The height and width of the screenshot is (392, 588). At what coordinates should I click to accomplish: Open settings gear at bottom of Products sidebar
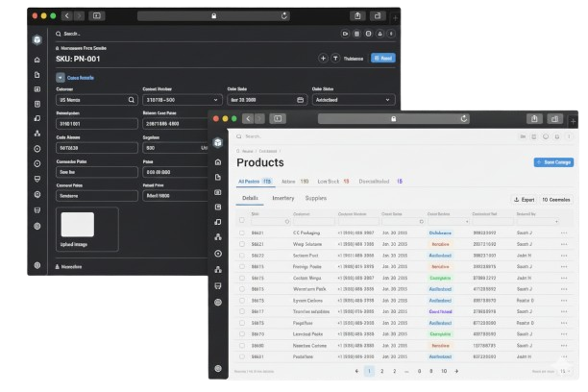pyautogui.click(x=218, y=368)
